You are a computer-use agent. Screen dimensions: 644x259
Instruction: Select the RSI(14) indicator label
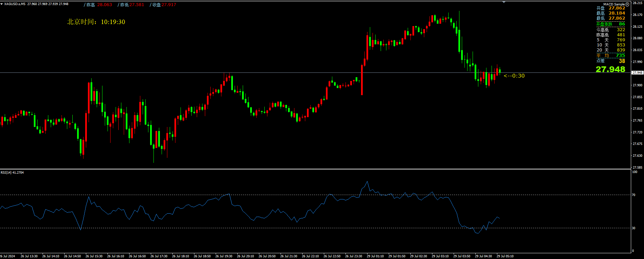point(12,173)
